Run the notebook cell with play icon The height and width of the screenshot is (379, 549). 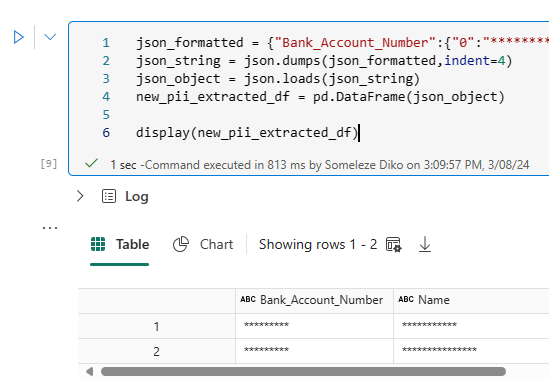(x=19, y=37)
